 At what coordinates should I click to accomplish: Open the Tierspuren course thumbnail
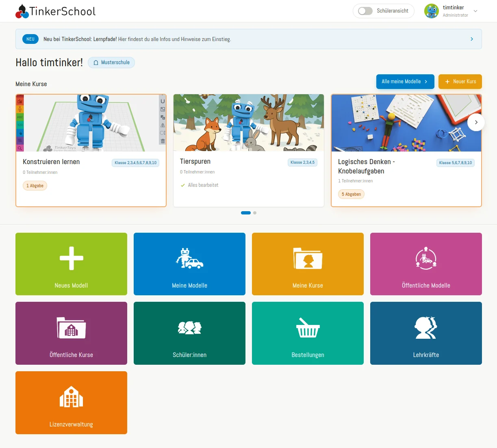pos(249,123)
